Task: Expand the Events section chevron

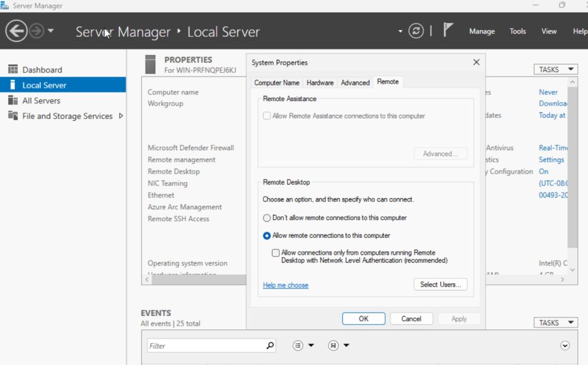Action: 565,346
